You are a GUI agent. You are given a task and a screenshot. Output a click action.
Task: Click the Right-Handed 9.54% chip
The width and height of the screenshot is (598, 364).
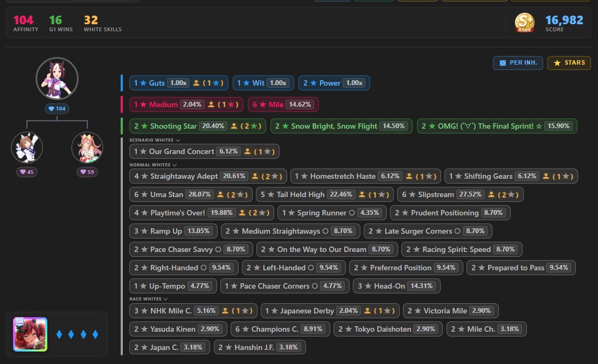click(x=184, y=268)
